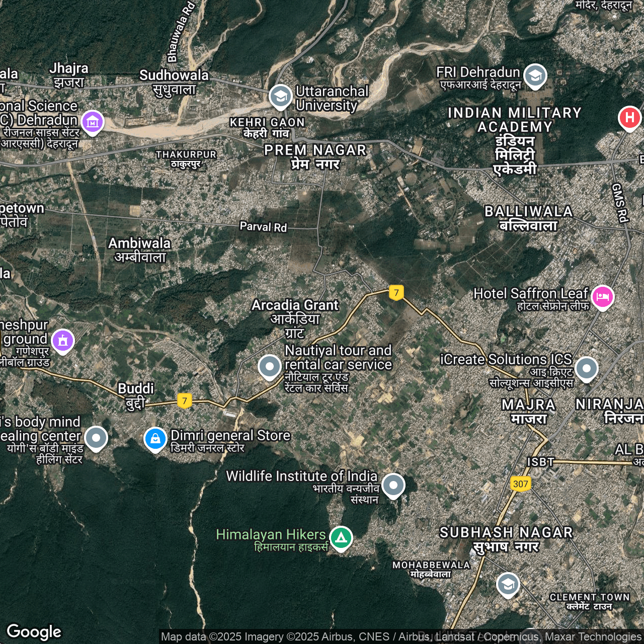
Task: Click the iCreate Solutions ICS marker
Action: [x=586, y=368]
